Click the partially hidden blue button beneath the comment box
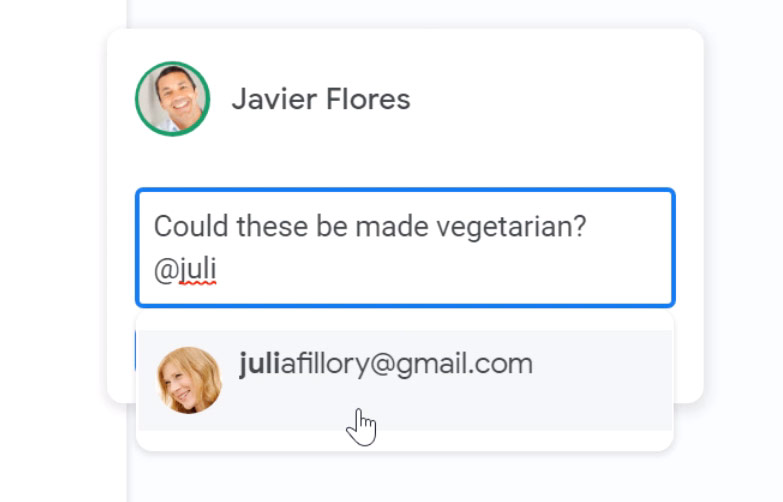Screen dimensions: 783x502 (x=135, y=349)
